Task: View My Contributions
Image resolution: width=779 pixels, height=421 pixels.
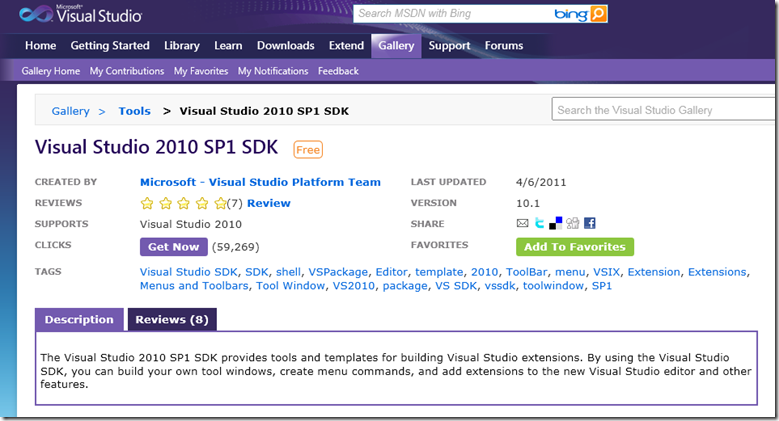Action: pos(127,71)
